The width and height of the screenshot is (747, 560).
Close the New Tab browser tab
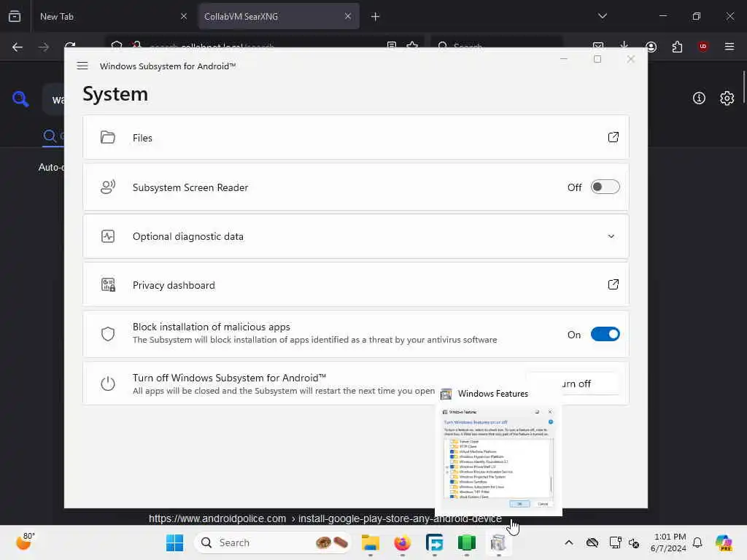[x=183, y=16]
